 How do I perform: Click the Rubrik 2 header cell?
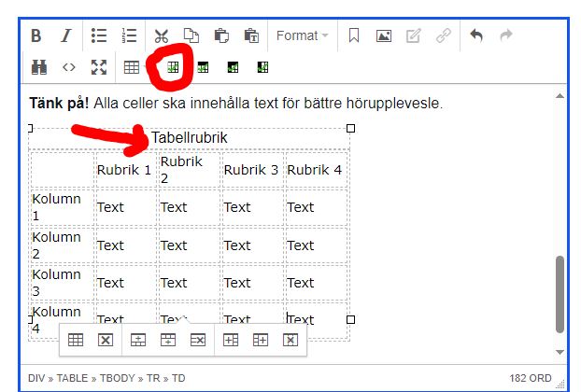point(189,170)
